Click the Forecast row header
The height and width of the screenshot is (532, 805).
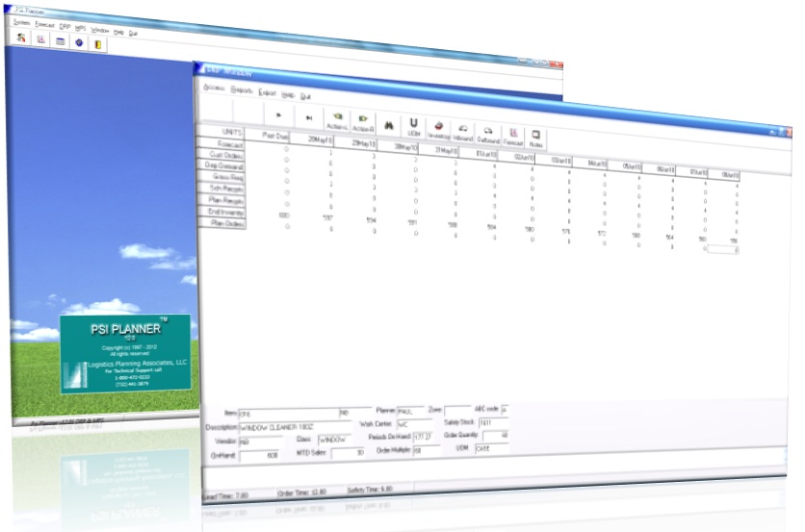click(x=221, y=144)
